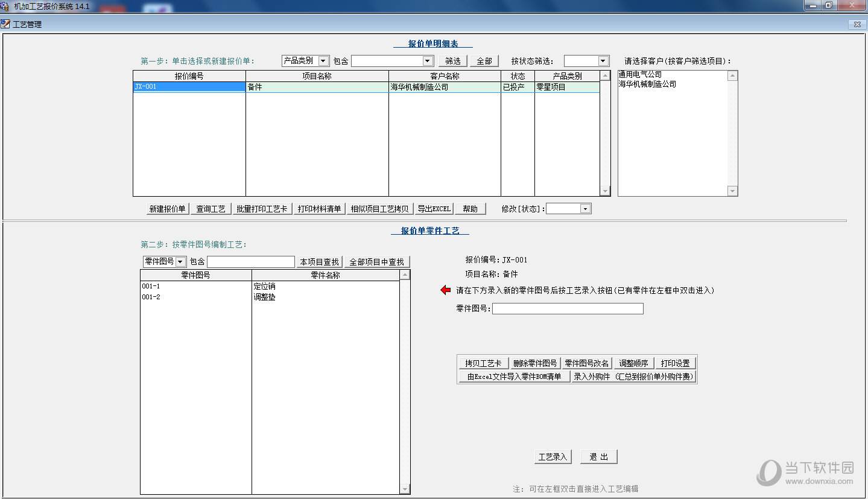
Task: Close the 工艺管理 sub-window
Action: (x=857, y=24)
